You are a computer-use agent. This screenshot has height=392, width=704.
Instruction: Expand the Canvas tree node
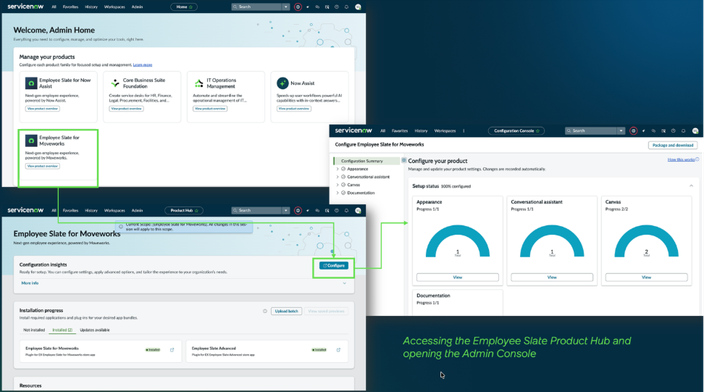tap(338, 185)
